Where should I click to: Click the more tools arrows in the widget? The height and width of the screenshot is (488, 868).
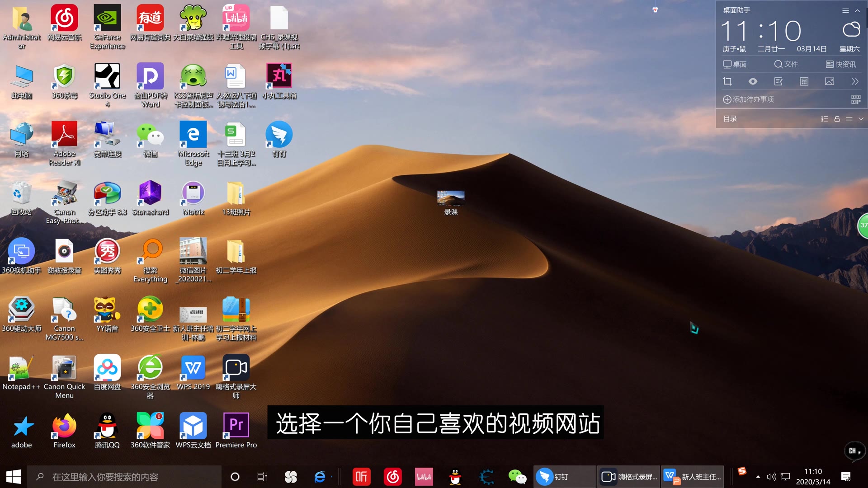pyautogui.click(x=854, y=81)
